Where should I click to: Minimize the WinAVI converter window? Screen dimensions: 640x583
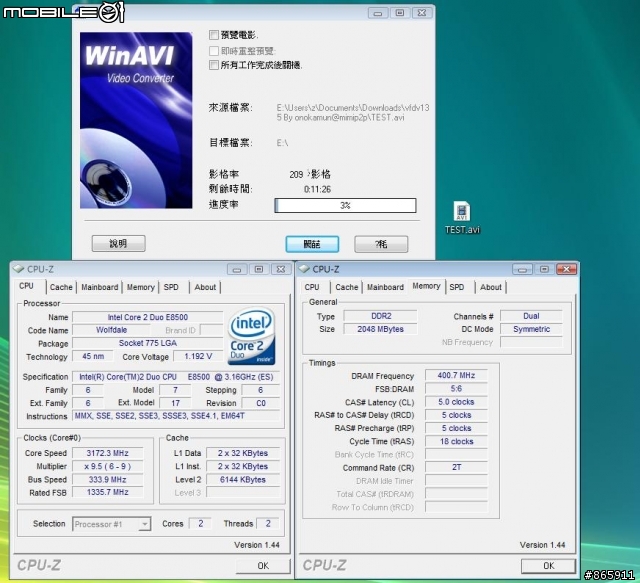coord(378,13)
